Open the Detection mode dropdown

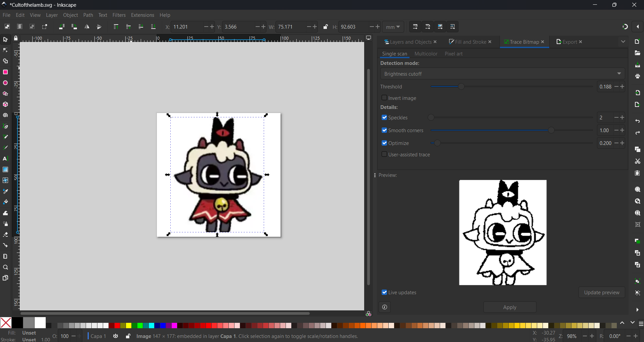(503, 74)
